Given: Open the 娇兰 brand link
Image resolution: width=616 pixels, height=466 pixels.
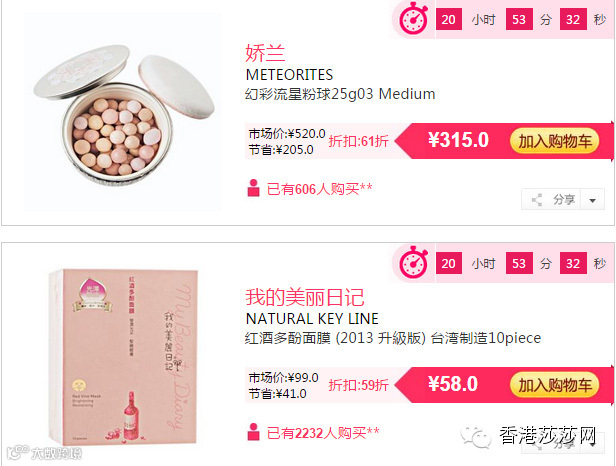Looking at the screenshot, I should coord(265,53).
